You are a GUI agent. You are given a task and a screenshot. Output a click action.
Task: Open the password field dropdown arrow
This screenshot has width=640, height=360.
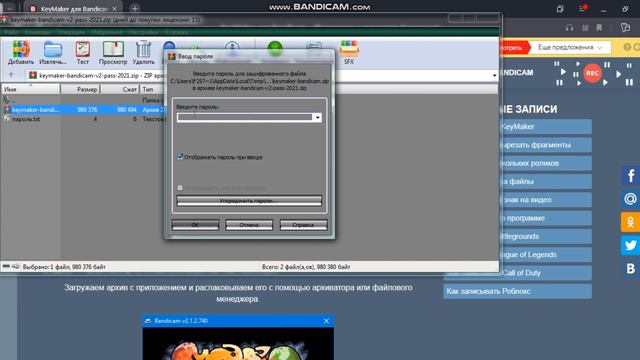[x=317, y=118]
